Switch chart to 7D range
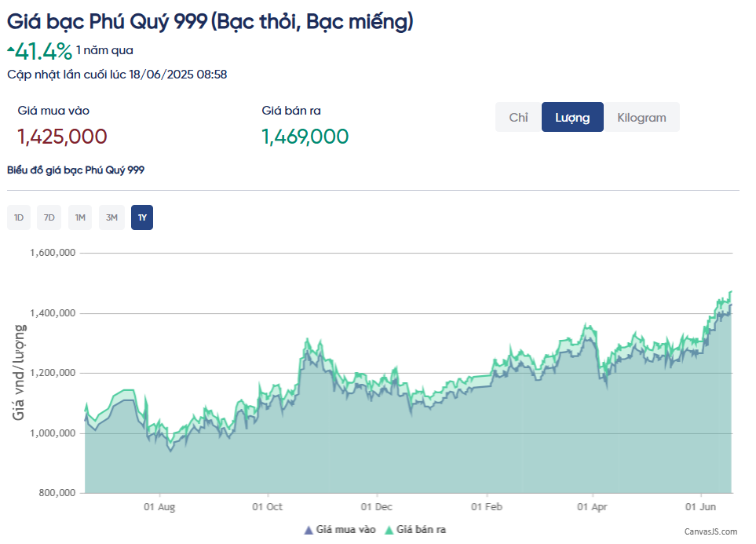Viewport: 756px width, 544px height. click(x=49, y=217)
